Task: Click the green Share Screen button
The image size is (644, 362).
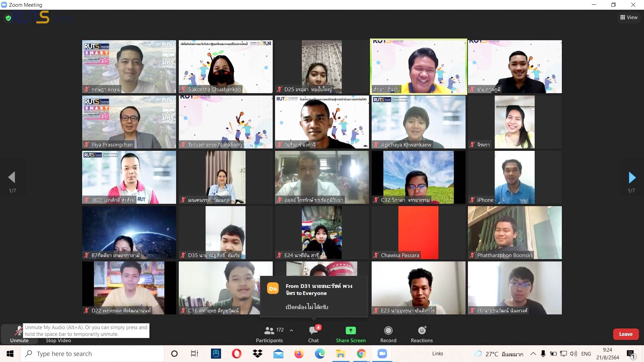Action: (351, 334)
